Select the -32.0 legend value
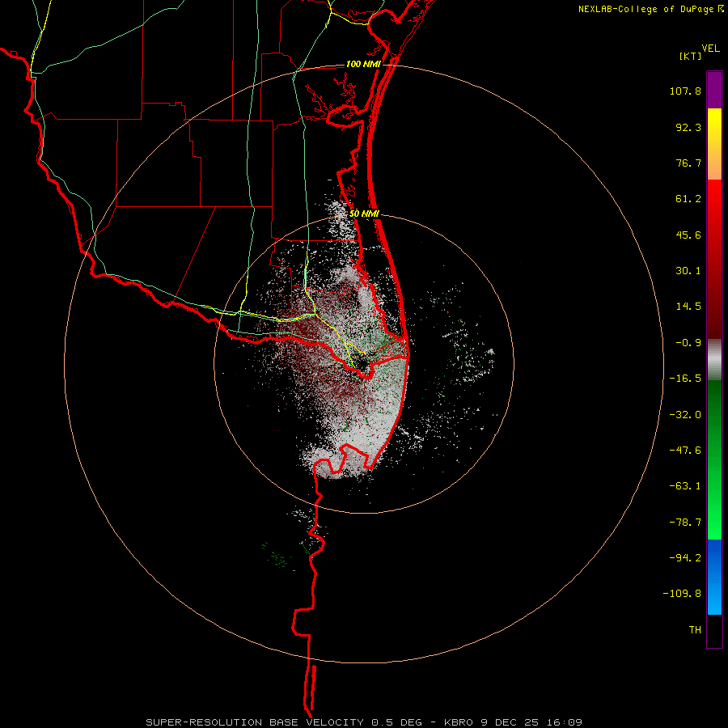This screenshot has height=728, width=728. (x=685, y=415)
